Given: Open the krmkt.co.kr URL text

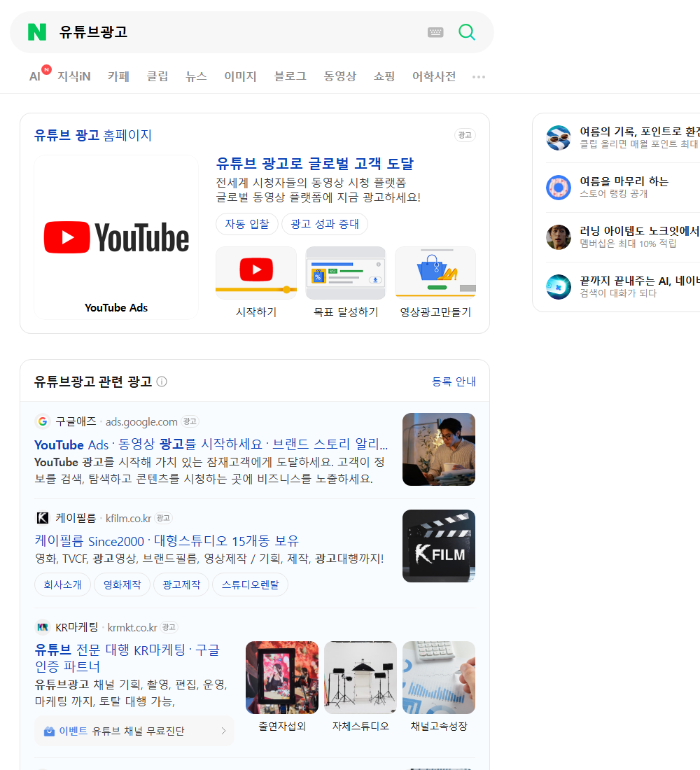Looking at the screenshot, I should 132,628.
